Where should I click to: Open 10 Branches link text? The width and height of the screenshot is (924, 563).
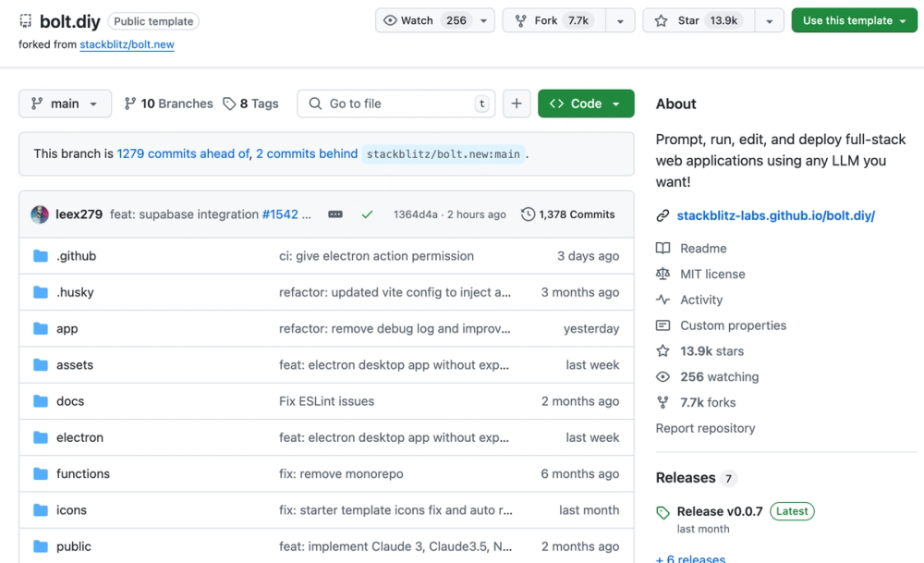click(176, 104)
